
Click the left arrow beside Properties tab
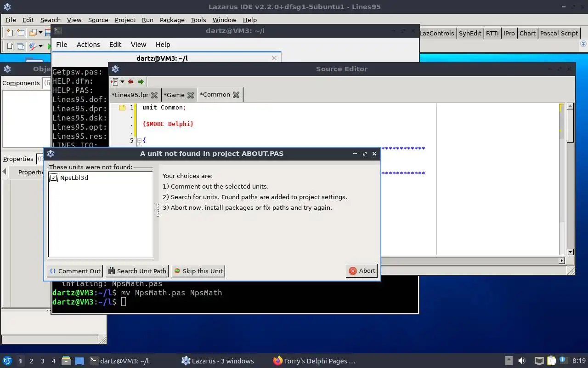click(4, 172)
